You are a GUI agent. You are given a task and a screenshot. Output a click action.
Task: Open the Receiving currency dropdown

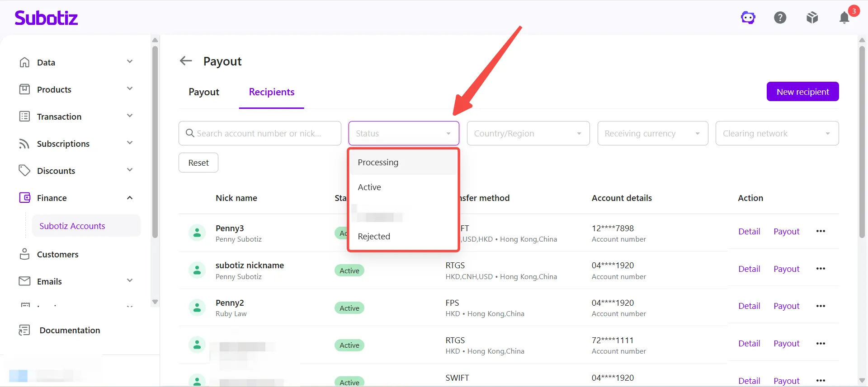click(x=653, y=133)
